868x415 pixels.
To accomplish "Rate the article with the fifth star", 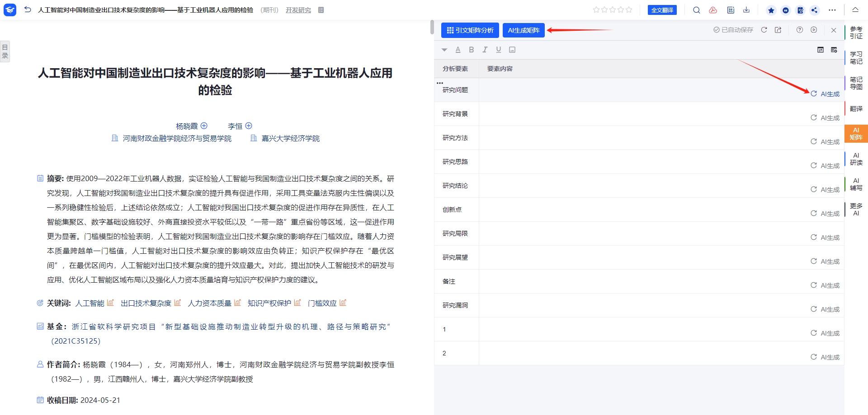I will click(629, 10).
